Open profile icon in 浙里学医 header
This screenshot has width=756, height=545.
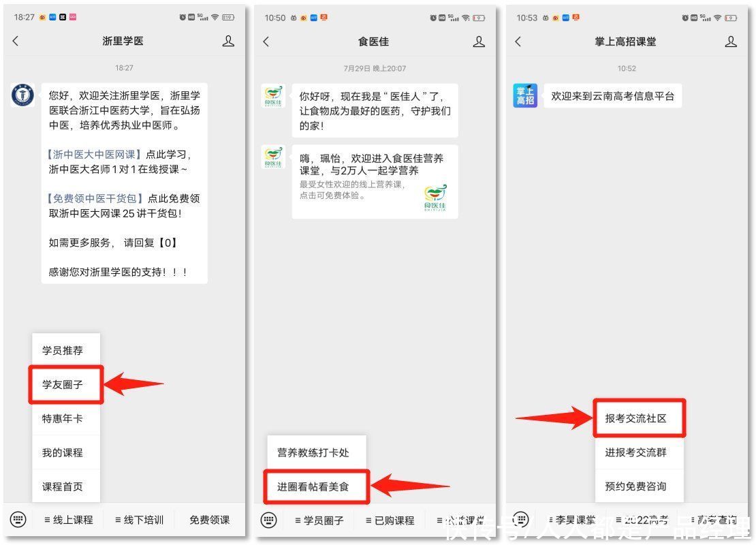click(228, 41)
